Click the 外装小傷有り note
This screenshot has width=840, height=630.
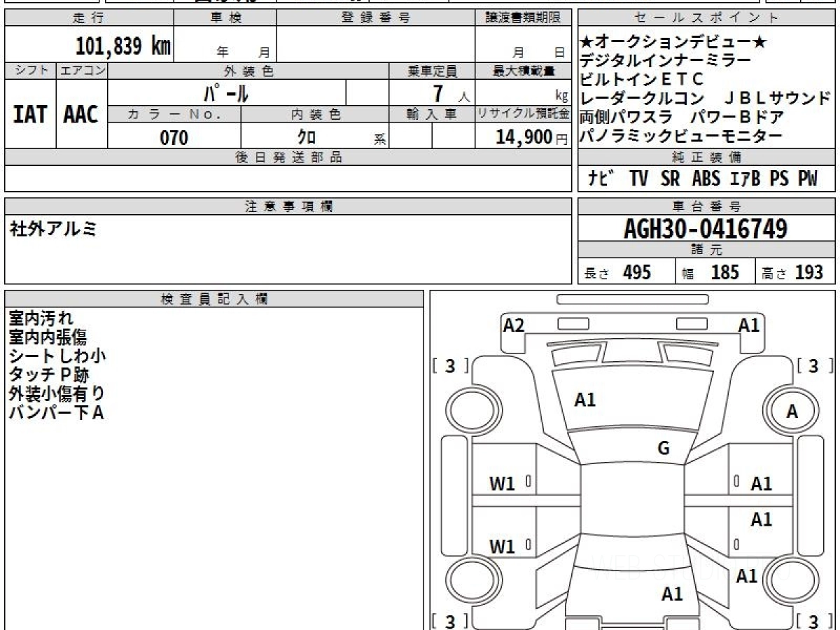click(x=57, y=394)
